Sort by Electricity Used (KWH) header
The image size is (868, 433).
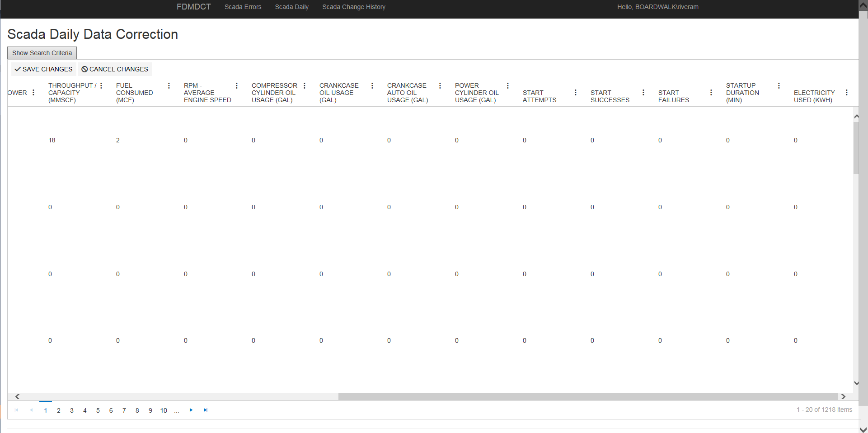(814, 96)
